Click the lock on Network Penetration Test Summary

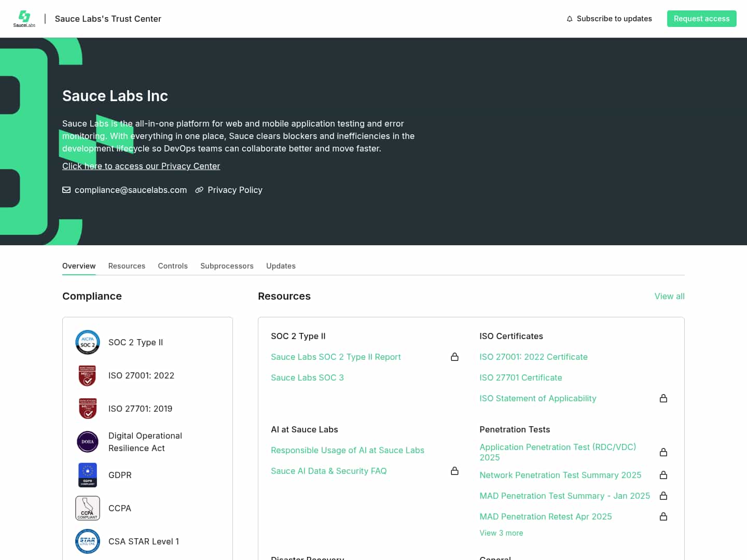pyautogui.click(x=663, y=475)
